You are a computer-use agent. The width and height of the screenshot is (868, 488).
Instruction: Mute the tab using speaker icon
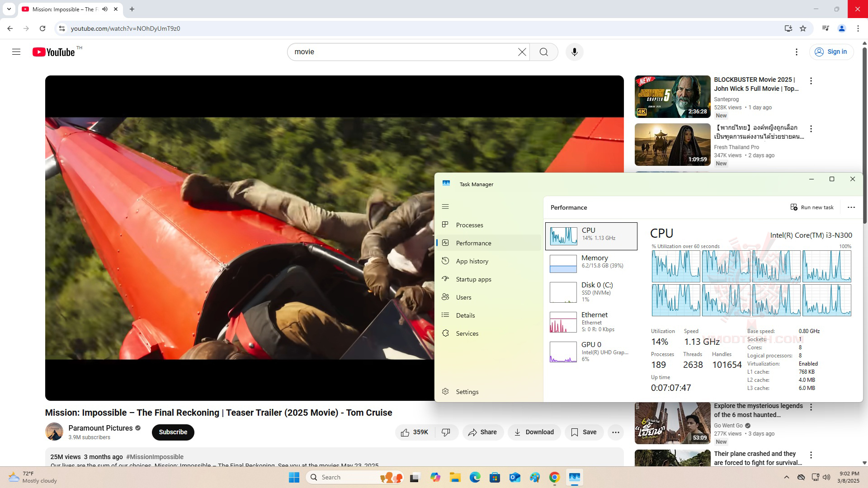(x=105, y=9)
